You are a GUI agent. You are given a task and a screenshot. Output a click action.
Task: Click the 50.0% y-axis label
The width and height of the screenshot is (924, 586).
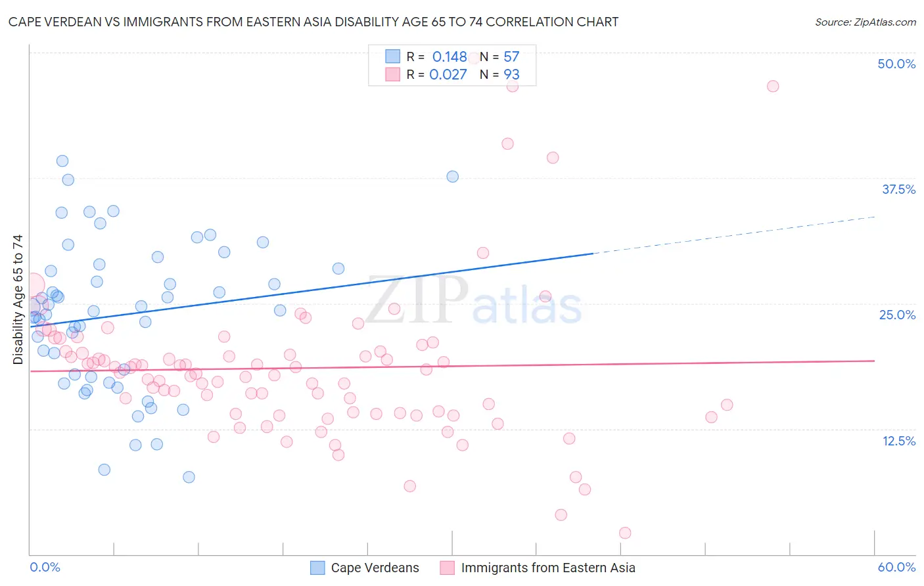[896, 64]
